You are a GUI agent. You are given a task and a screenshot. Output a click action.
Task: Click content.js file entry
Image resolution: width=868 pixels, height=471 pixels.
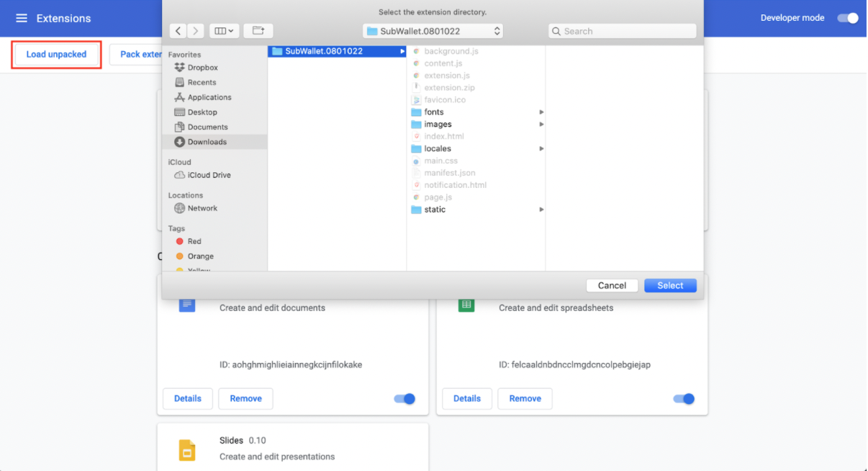click(x=443, y=63)
